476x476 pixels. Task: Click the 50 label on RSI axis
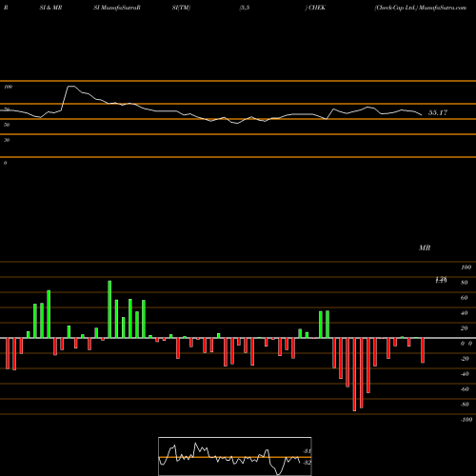coord(7,125)
